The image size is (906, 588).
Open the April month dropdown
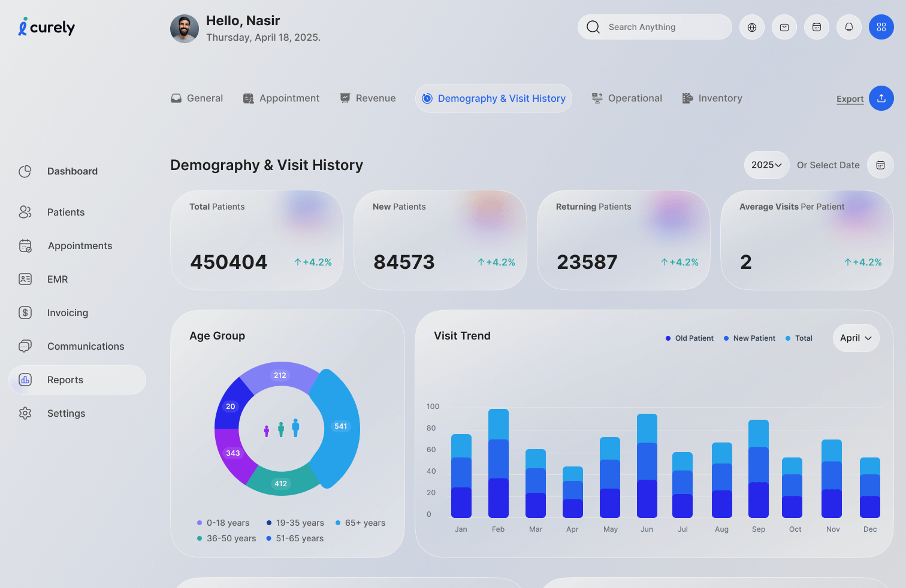tap(856, 338)
